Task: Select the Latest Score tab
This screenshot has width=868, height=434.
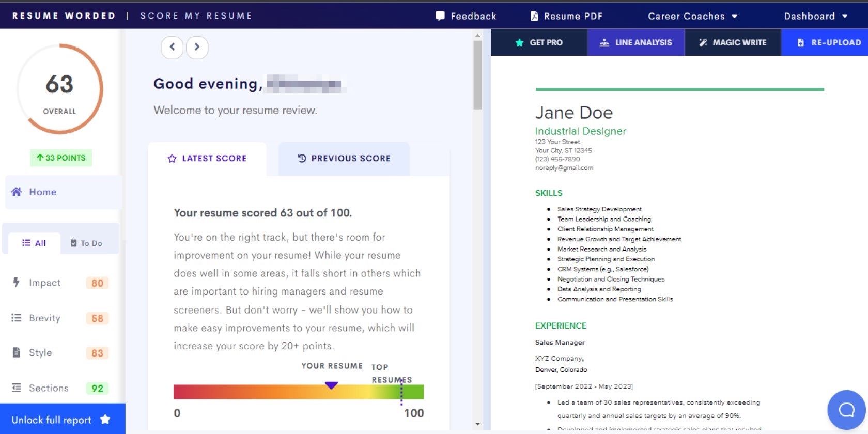Action: [207, 159]
